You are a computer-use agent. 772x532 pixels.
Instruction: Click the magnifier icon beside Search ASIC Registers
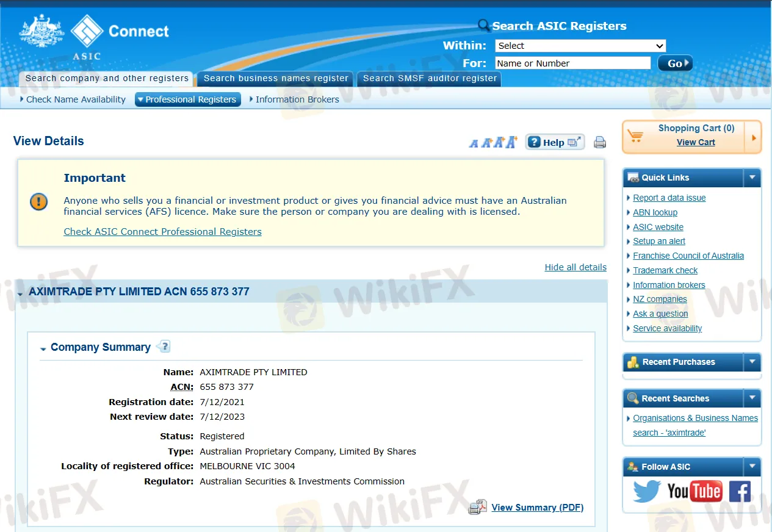click(484, 25)
